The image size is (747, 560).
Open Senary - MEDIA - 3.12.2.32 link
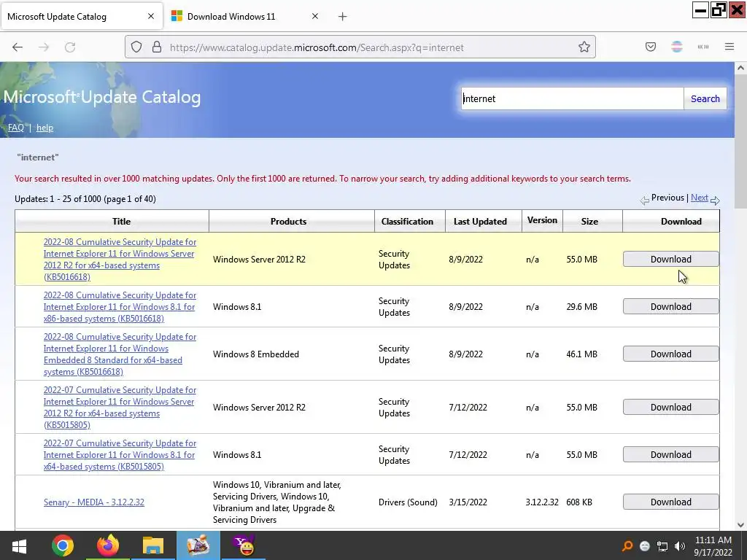pos(94,502)
